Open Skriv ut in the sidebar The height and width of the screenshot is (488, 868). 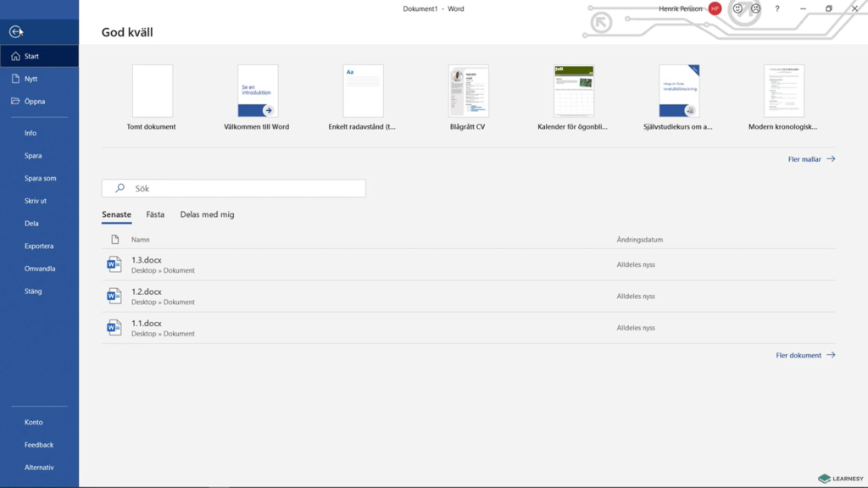[36, 201]
